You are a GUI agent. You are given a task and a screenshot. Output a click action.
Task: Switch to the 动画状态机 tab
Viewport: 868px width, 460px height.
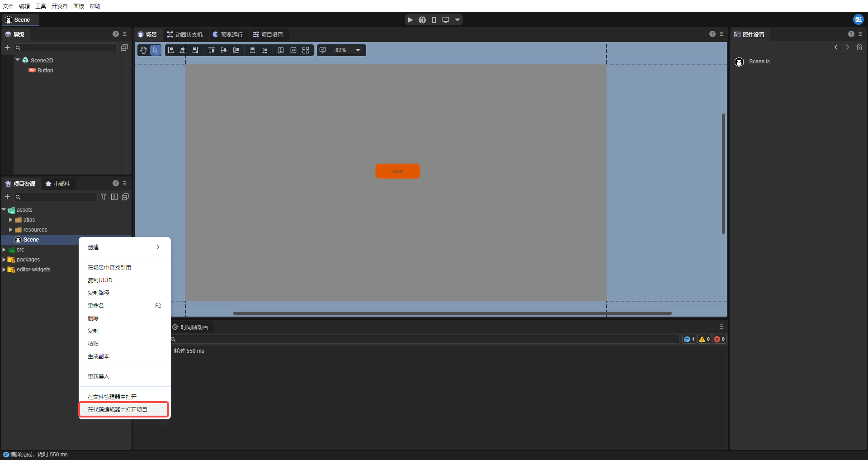point(185,34)
